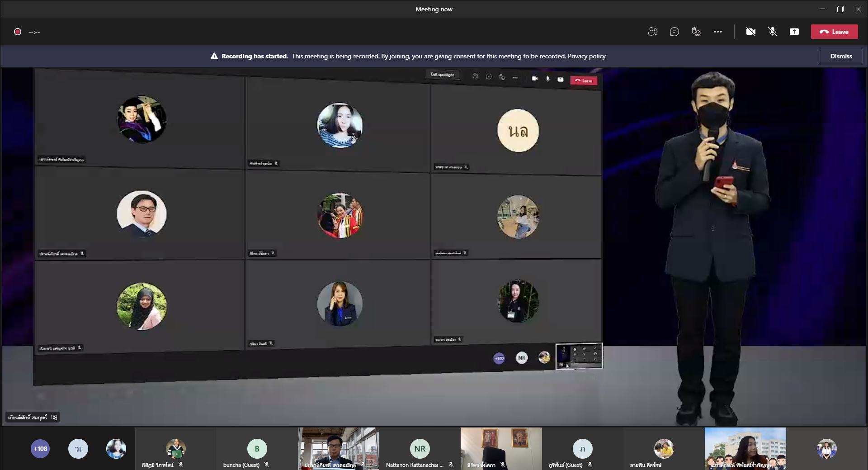Select Nattanon Rattanachai participant tile
Viewport: 868px width, 470px height.
point(420,449)
